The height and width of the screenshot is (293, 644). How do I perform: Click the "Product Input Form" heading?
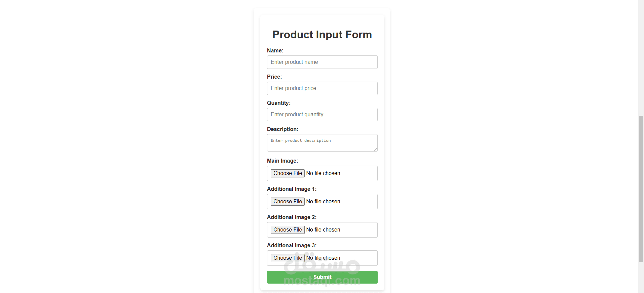pos(322,35)
